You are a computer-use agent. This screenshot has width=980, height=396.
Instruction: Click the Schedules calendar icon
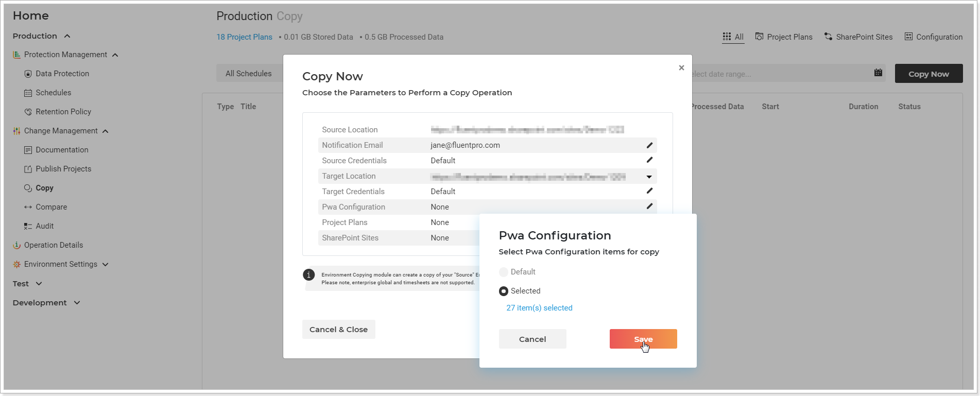pos(28,93)
